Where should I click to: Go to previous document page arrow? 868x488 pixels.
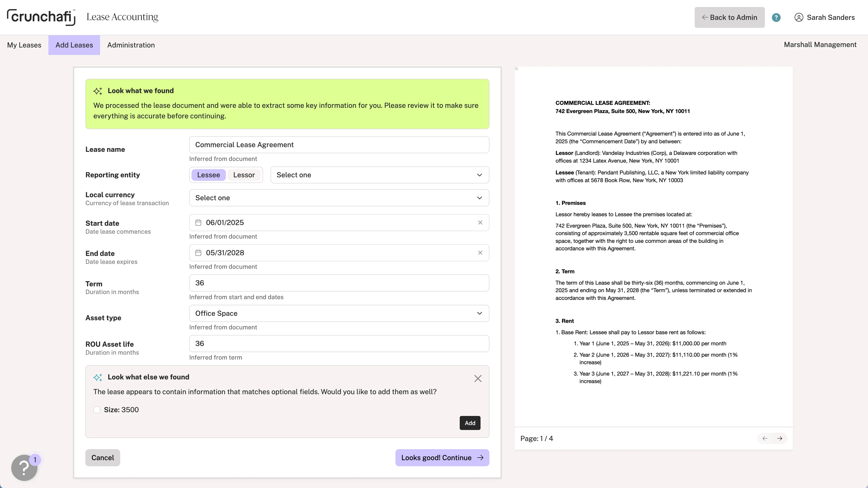tap(765, 438)
